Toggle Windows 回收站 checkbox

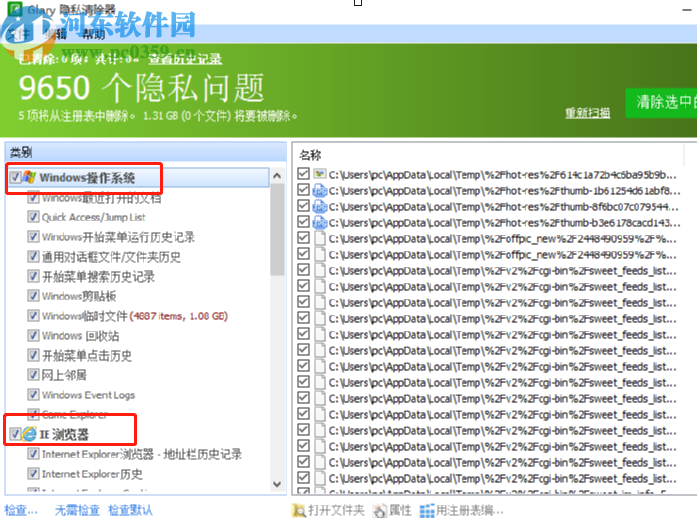tap(33, 335)
